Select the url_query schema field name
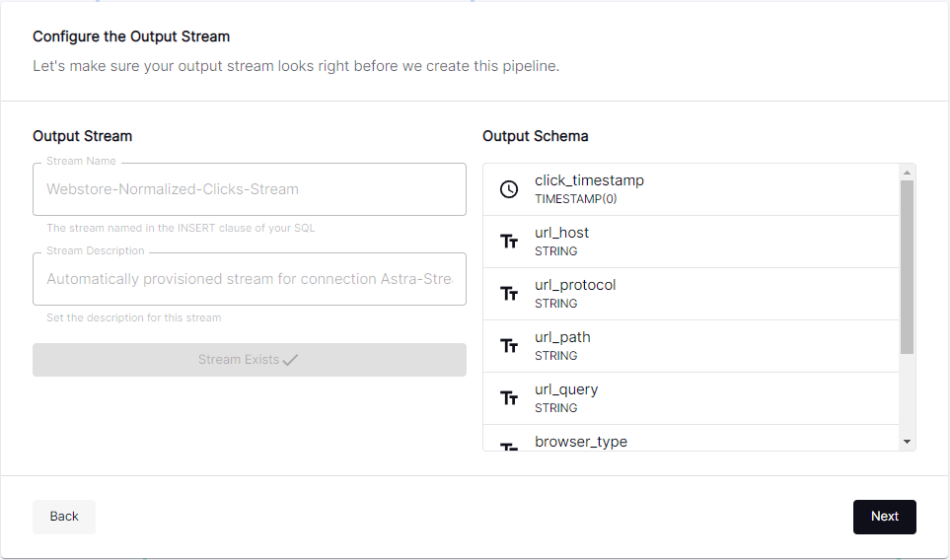This screenshot has width=950, height=560. coord(566,389)
